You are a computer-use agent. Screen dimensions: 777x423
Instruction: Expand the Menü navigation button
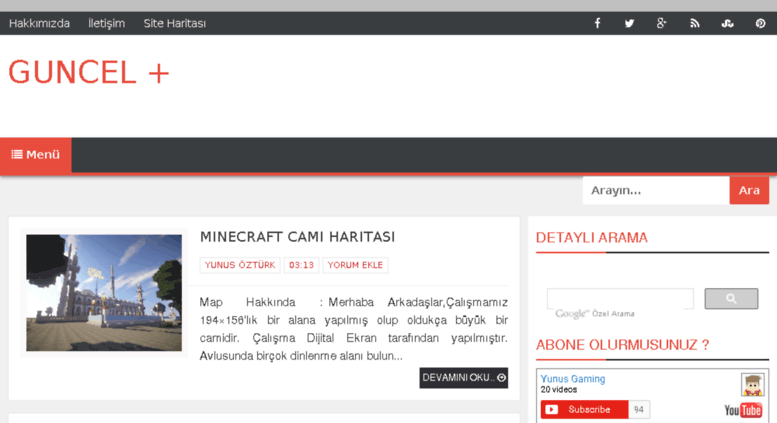[36, 155]
